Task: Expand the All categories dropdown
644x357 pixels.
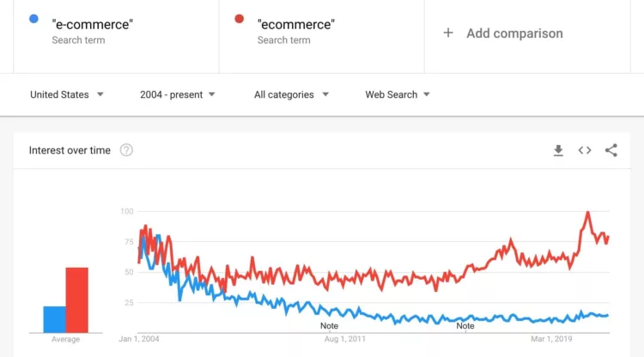Action: point(291,94)
